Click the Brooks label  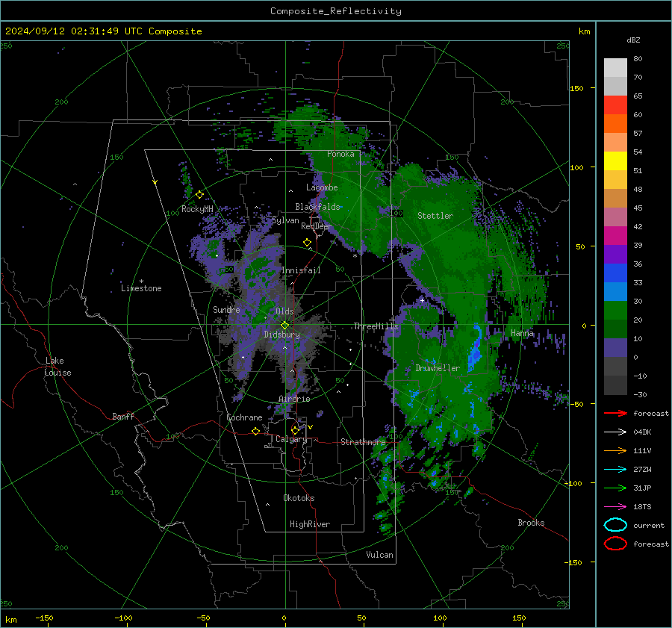coord(531,523)
